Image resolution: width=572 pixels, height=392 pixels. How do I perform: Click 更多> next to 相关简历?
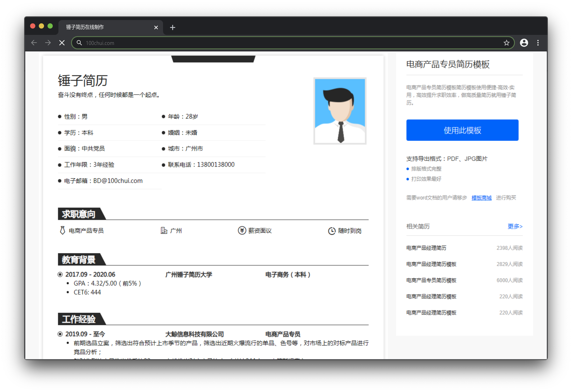pyautogui.click(x=515, y=226)
